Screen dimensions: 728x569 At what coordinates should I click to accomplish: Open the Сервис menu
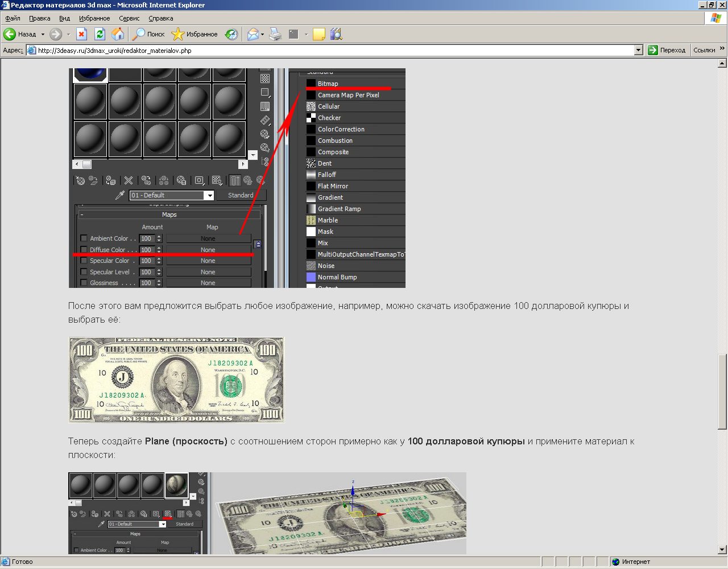(x=130, y=18)
